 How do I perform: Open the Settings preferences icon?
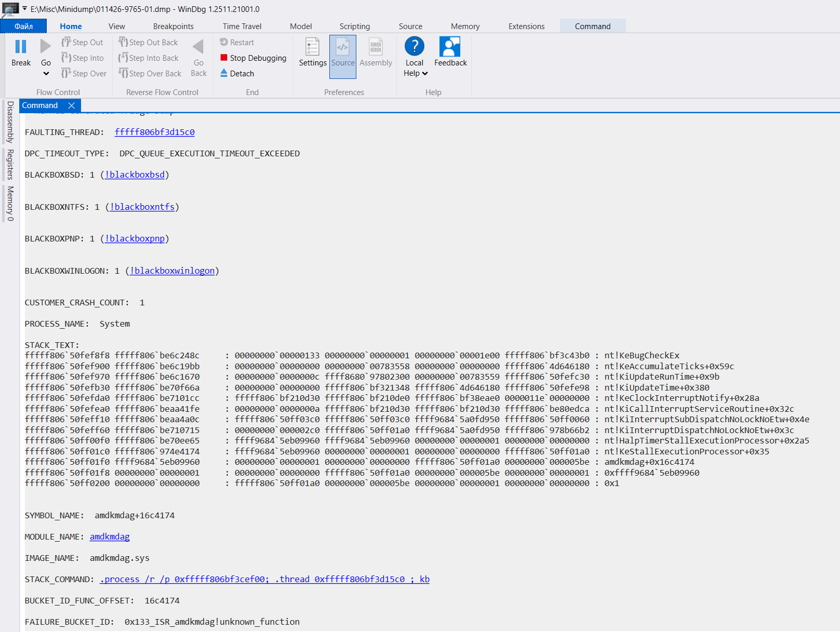coord(313,47)
